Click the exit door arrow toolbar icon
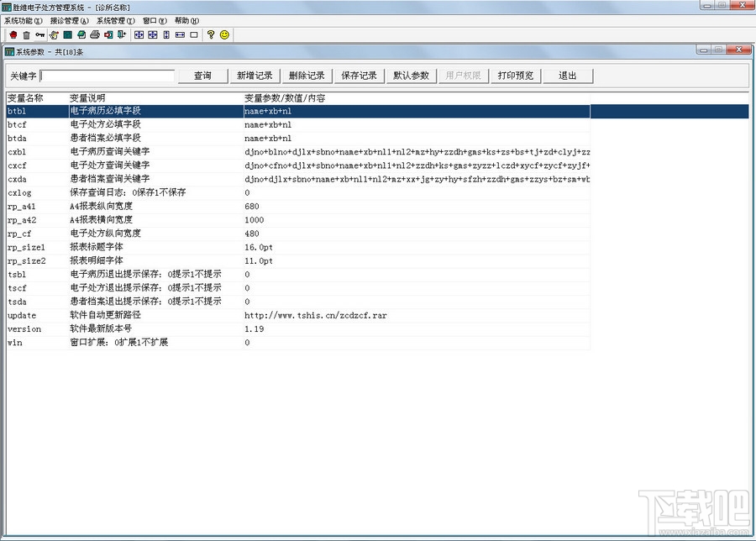Image resolution: width=756 pixels, height=541 pixels. (122, 34)
